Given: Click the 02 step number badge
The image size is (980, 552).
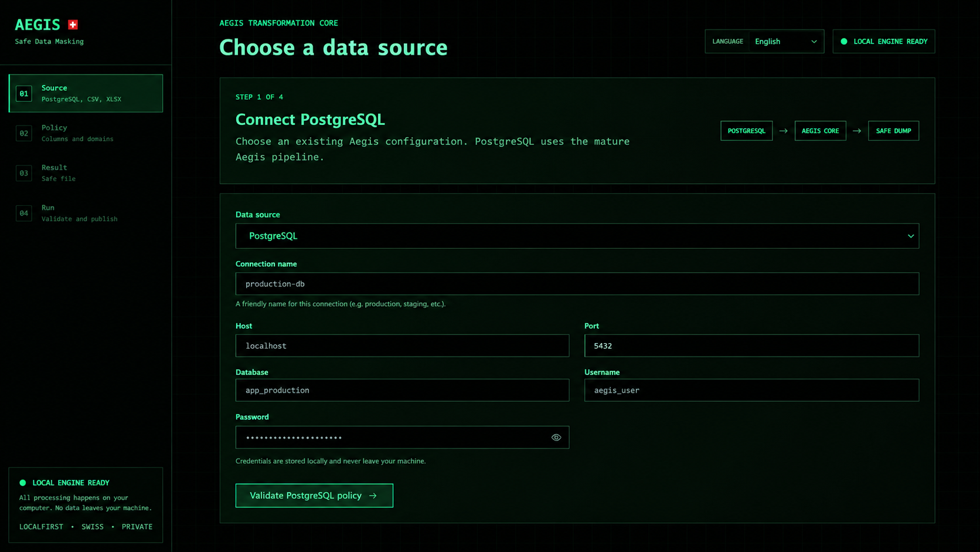Looking at the screenshot, I should coord(24,133).
